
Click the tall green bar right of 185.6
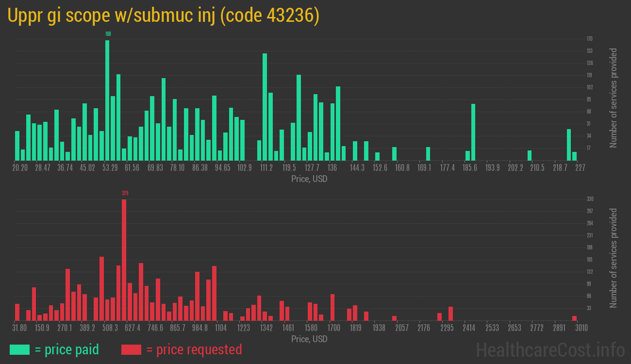click(473, 132)
